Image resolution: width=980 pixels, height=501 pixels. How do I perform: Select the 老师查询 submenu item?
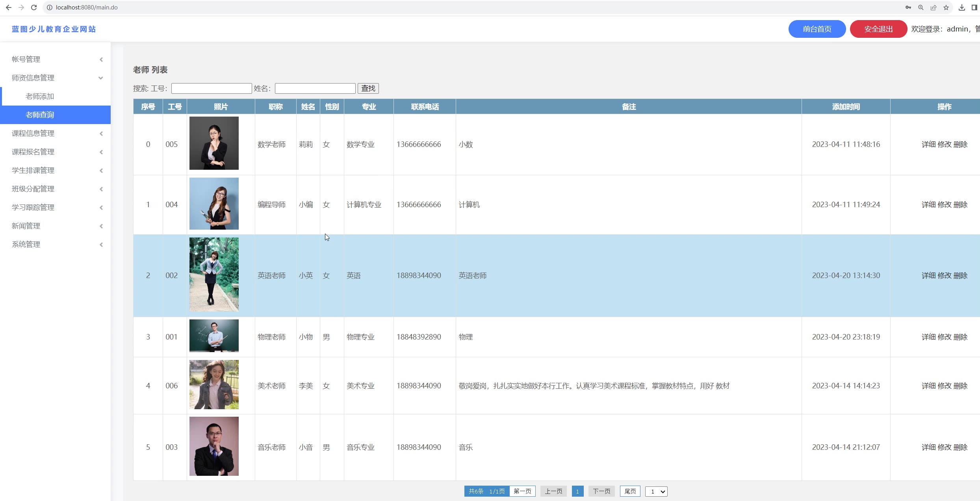point(40,115)
